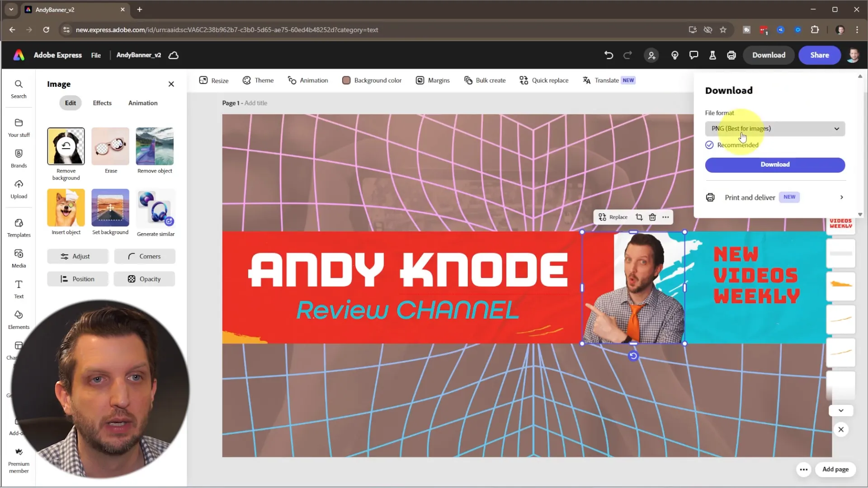868x488 pixels.
Task: Open Bulk create tool
Action: click(x=485, y=80)
